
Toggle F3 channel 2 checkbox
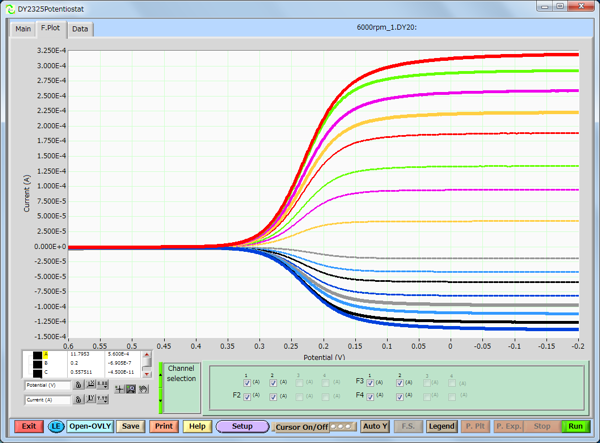click(399, 383)
